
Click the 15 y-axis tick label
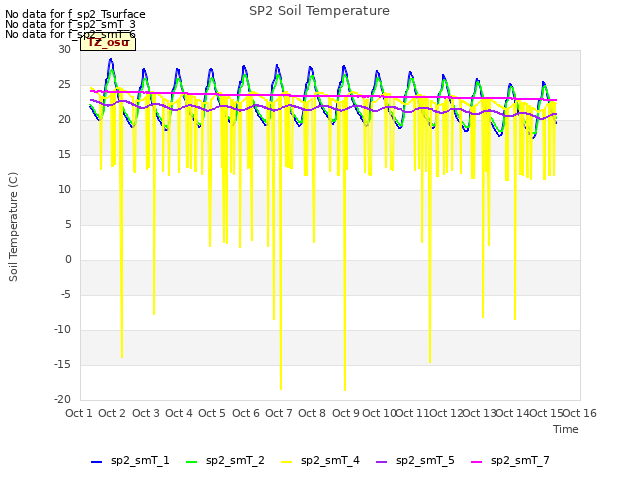(64, 154)
